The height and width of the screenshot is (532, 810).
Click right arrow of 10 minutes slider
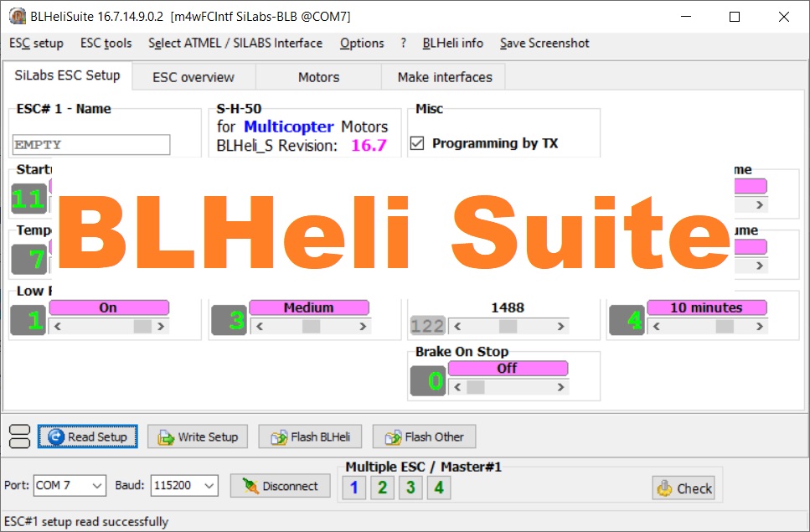click(760, 327)
